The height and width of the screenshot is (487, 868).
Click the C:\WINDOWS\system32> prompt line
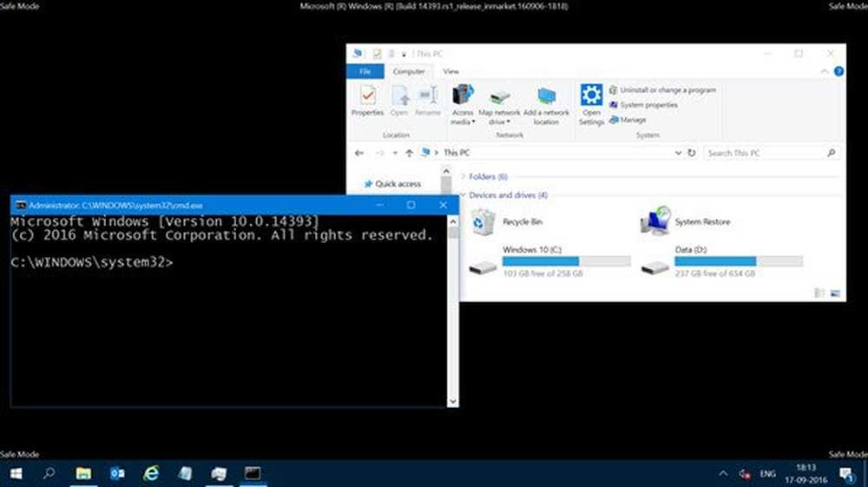point(91,262)
